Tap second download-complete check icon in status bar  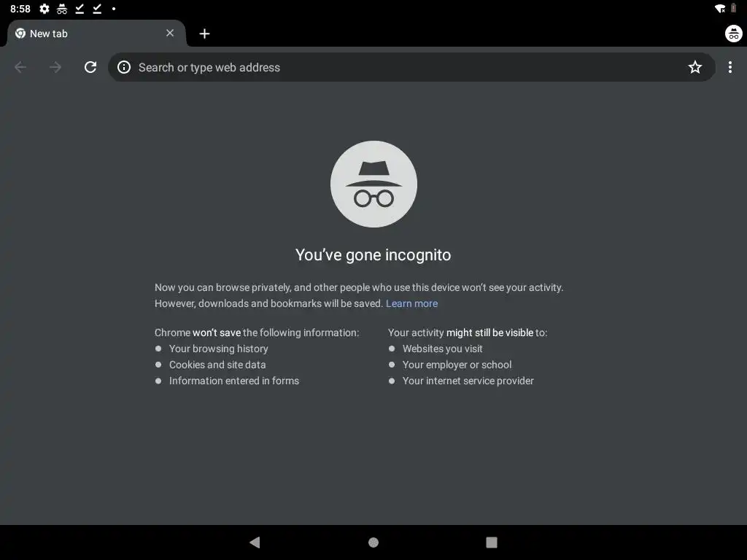pos(97,9)
